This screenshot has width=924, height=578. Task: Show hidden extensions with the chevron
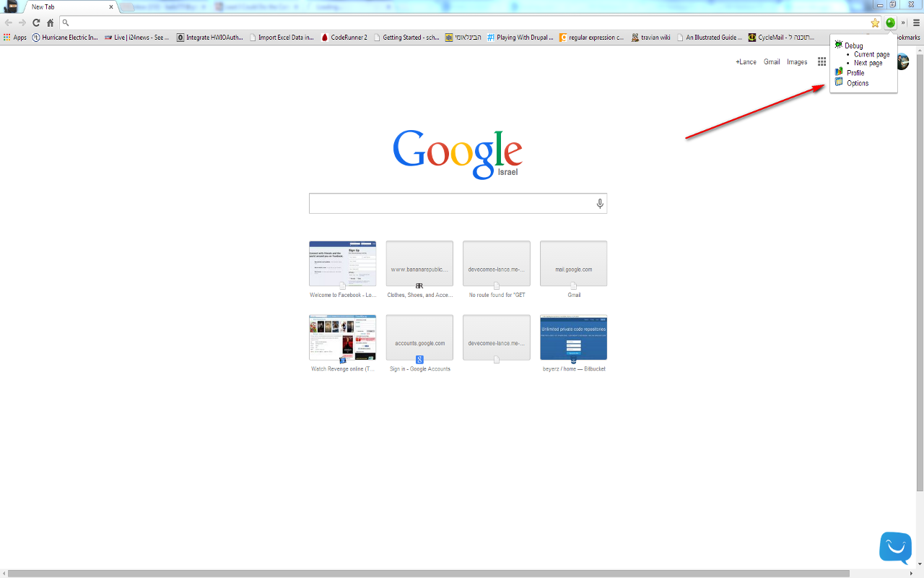903,23
